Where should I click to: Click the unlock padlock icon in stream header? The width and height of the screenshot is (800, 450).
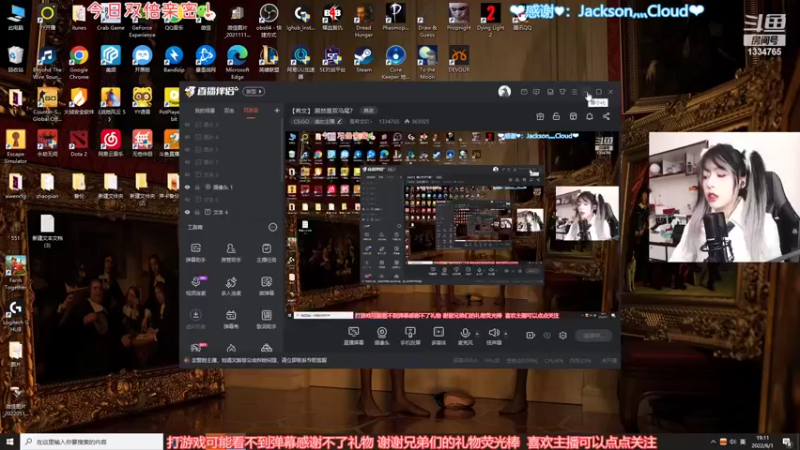tap(556, 116)
